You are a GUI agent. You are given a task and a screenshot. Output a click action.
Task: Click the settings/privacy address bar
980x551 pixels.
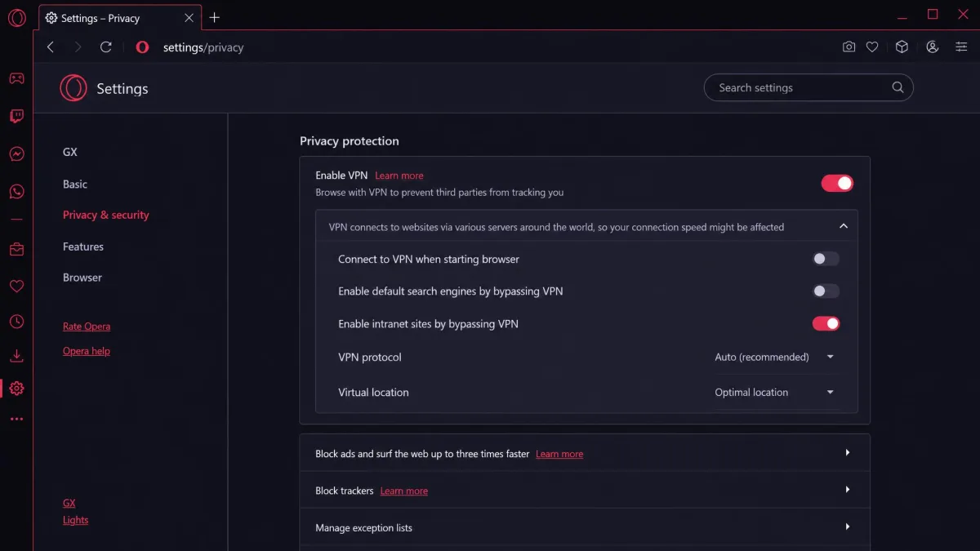(203, 47)
